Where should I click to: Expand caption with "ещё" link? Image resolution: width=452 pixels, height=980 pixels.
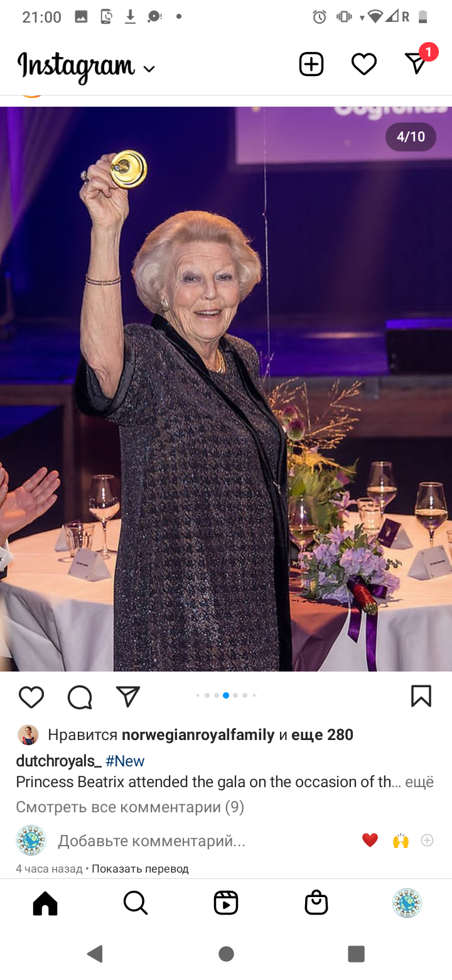[419, 781]
